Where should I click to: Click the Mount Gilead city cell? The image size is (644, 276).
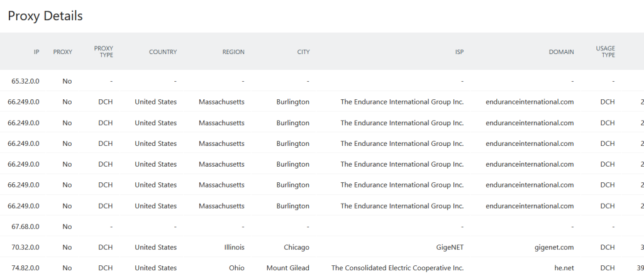click(288, 268)
